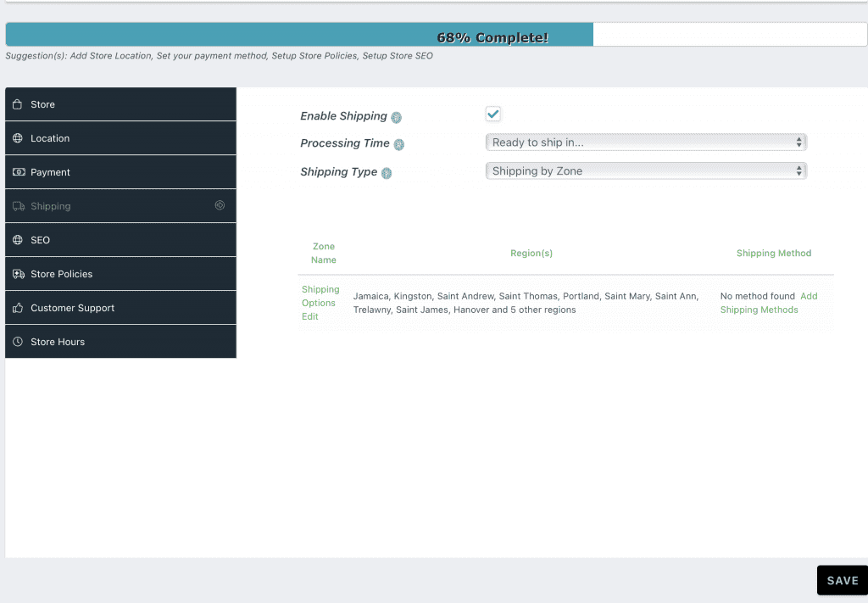Click the Customer Support thumbs-up icon
Image resolution: width=868 pixels, height=603 pixels.
click(x=18, y=308)
